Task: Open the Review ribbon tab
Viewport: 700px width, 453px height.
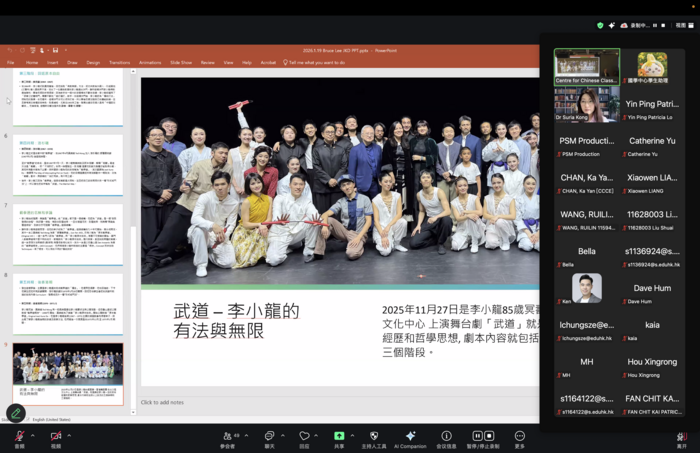Action: point(208,62)
